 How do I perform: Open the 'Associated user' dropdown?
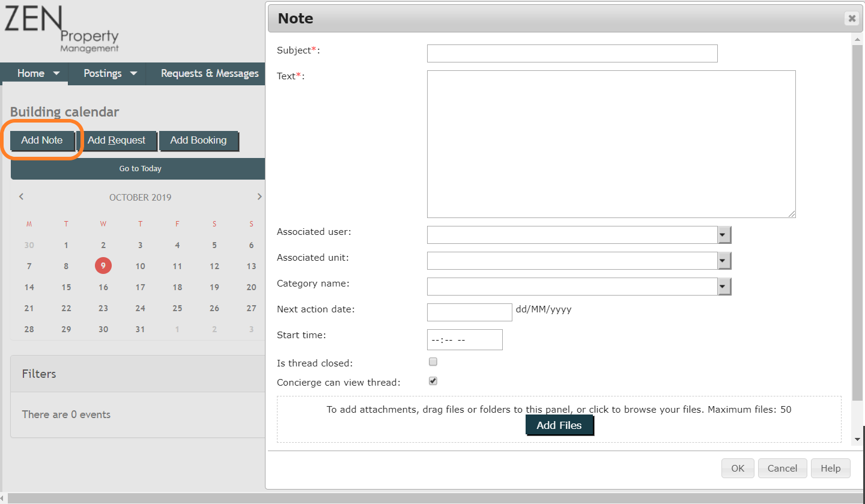tap(723, 234)
